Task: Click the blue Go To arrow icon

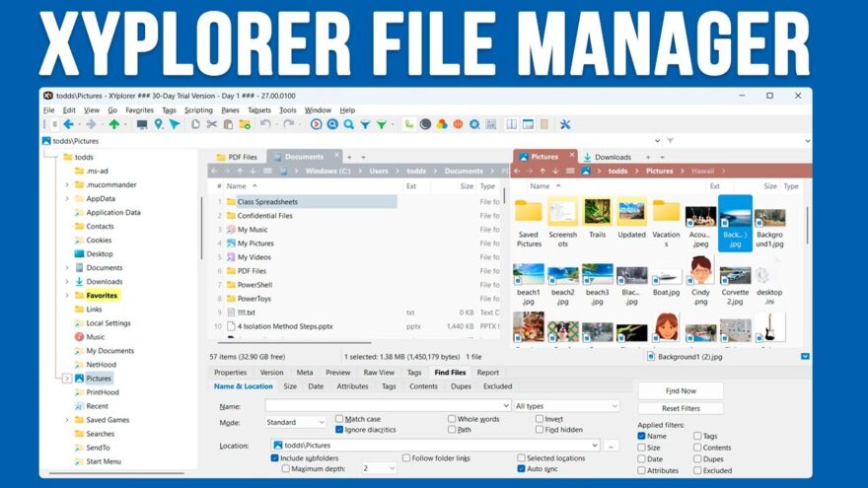Action: 175,124
